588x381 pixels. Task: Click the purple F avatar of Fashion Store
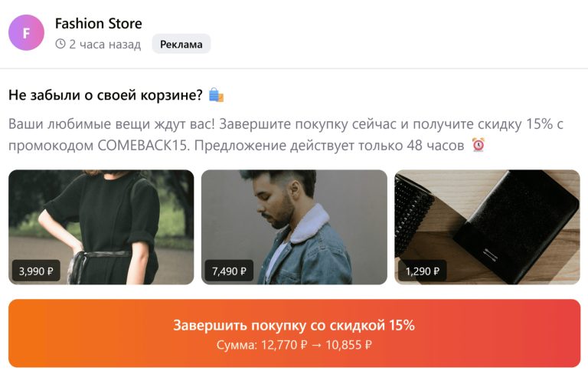click(x=26, y=33)
